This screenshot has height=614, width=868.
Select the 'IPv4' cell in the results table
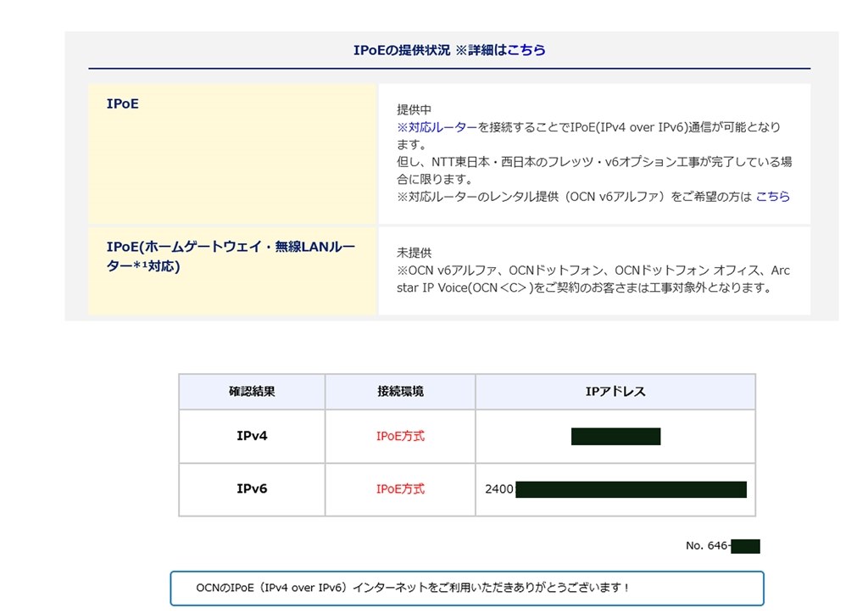tap(252, 436)
